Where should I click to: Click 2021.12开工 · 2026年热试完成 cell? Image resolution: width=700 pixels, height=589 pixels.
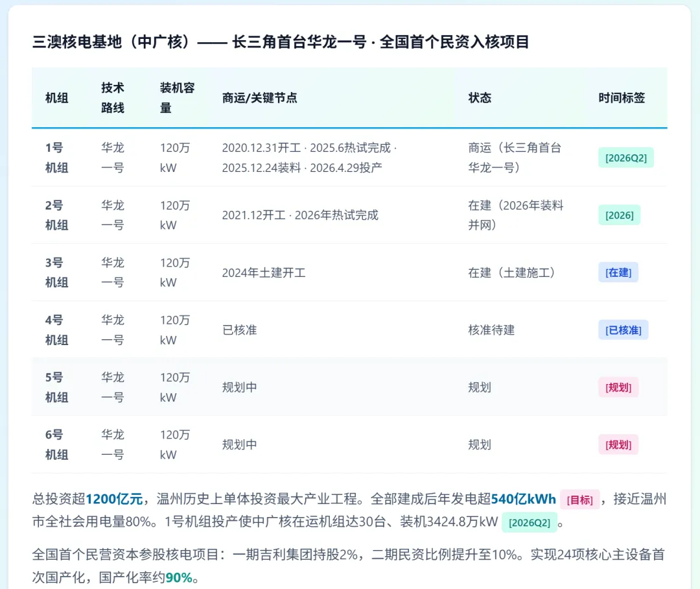tap(300, 215)
